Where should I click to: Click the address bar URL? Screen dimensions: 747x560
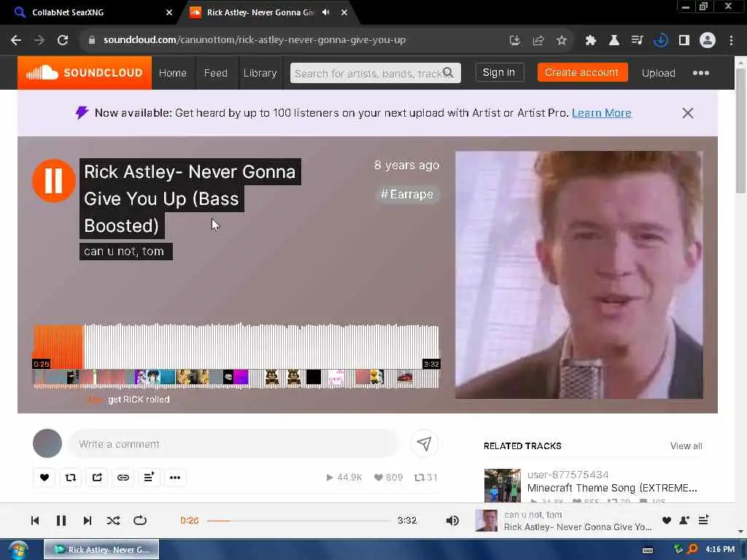pos(255,40)
